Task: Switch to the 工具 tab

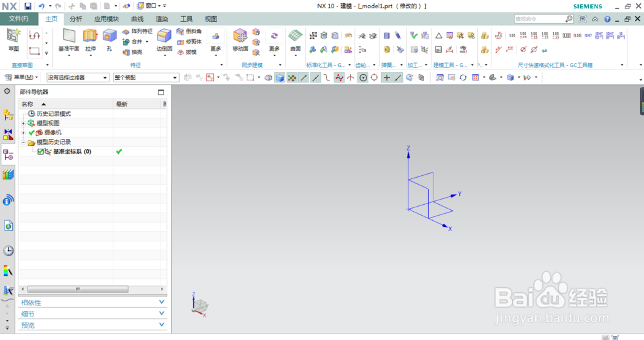Action: 187,19
